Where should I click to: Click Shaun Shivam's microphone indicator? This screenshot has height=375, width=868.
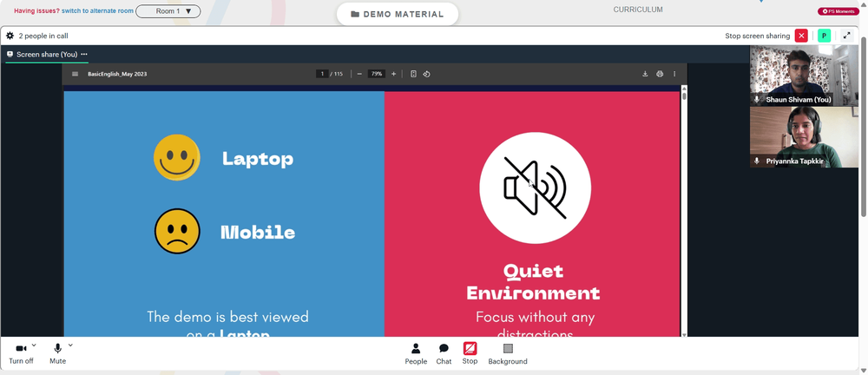[x=757, y=100]
